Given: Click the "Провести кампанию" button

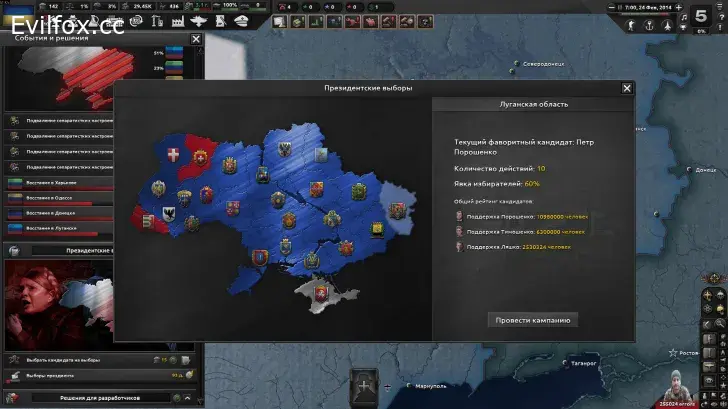Looking at the screenshot, I should pyautogui.click(x=533, y=320).
